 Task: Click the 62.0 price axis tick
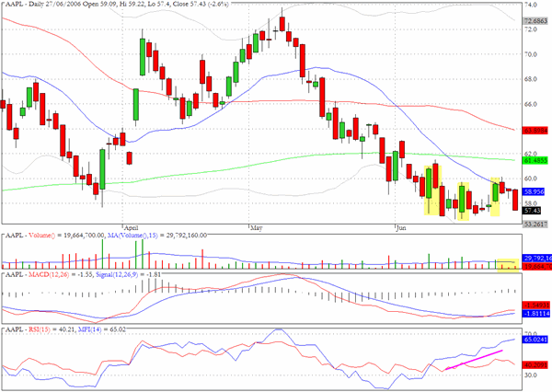pos(531,154)
